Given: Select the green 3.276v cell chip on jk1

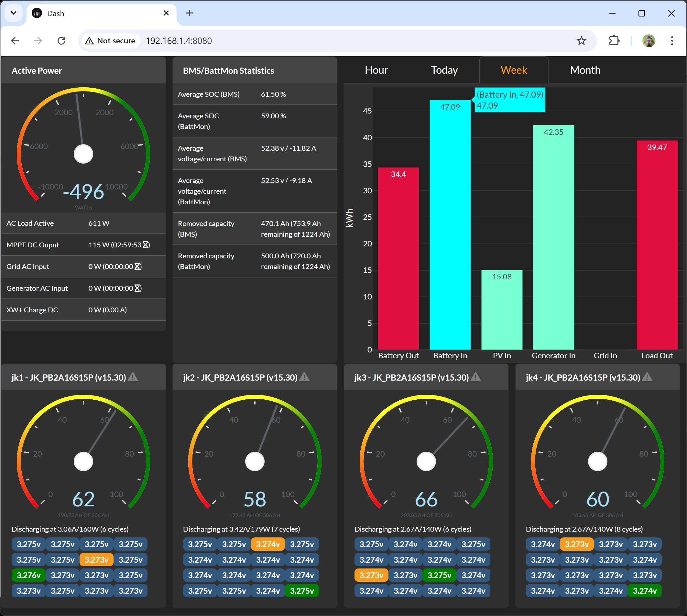Looking at the screenshot, I should tap(28, 575).
